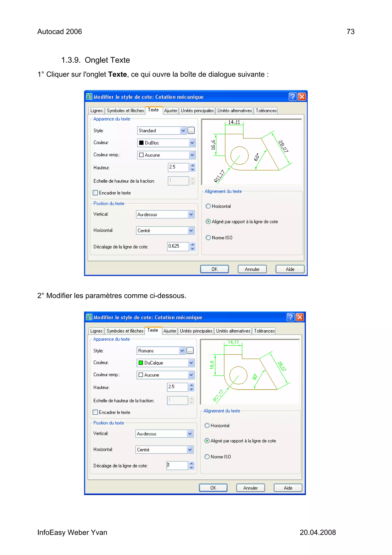The height and width of the screenshot is (555, 392).
Task: Open Style dropdown showing Romans
Action: point(161,351)
